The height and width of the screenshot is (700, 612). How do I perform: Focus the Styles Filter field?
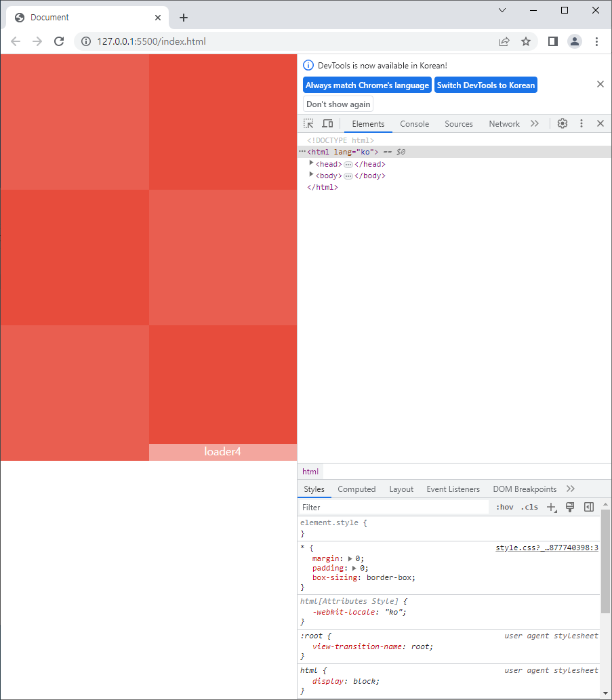tap(393, 507)
